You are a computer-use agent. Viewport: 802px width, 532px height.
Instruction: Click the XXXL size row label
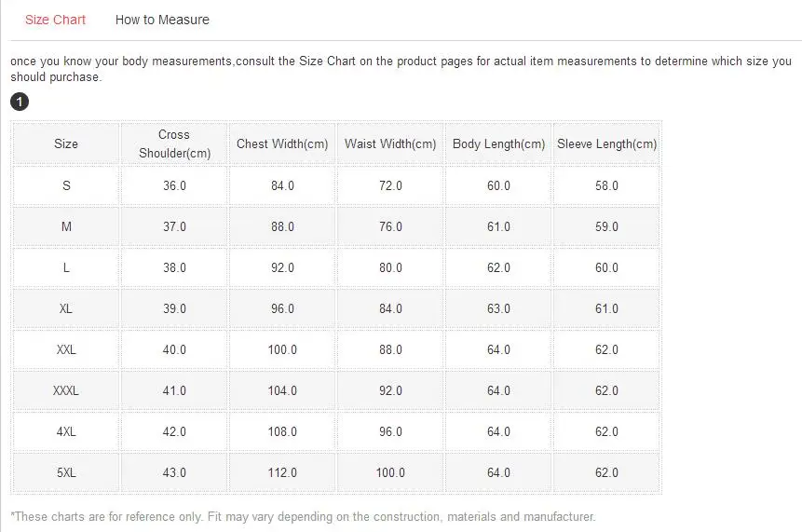pos(66,390)
